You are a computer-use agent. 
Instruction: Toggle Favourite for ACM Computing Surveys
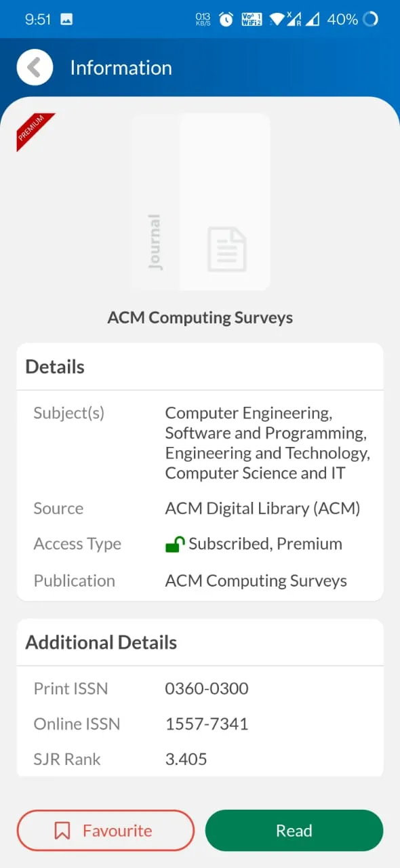point(105,830)
